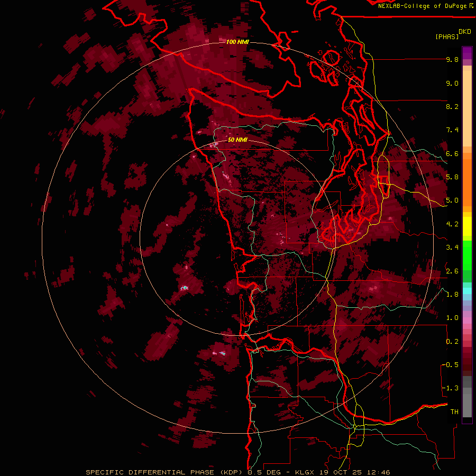Click the 7.4 value on the color scale
This screenshot has width=476, height=476.
[x=452, y=130]
